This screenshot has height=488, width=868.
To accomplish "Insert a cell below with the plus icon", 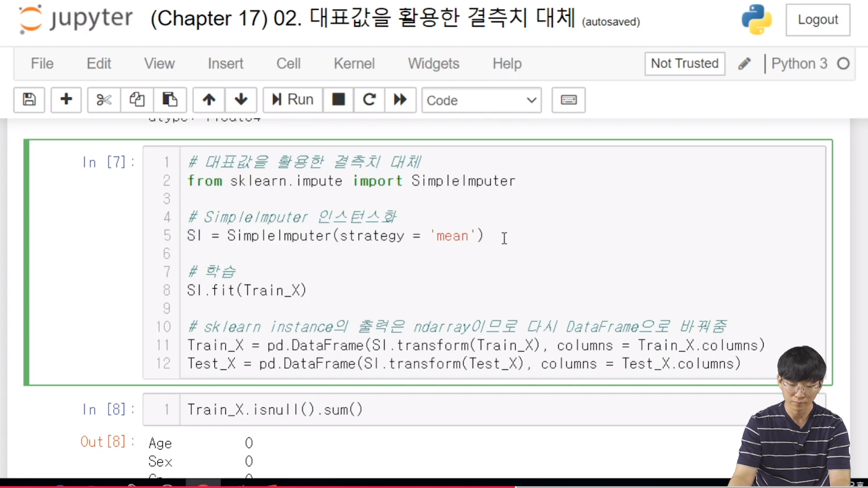I will (66, 99).
